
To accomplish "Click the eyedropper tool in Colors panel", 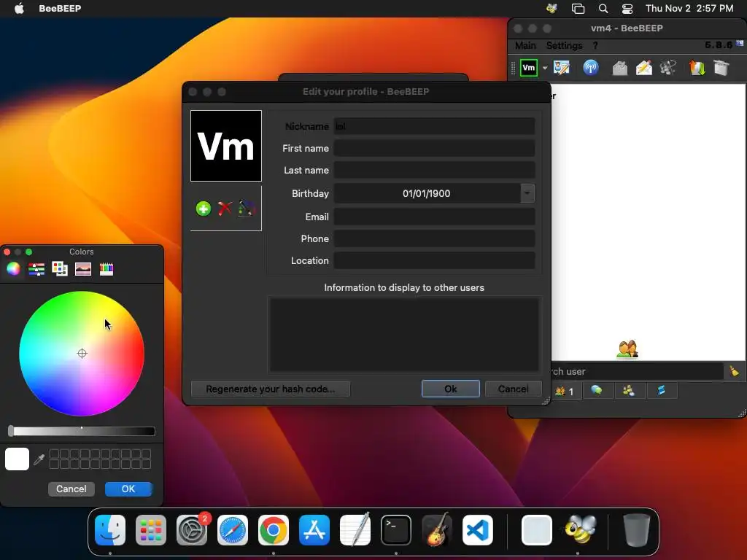I will click(x=39, y=459).
